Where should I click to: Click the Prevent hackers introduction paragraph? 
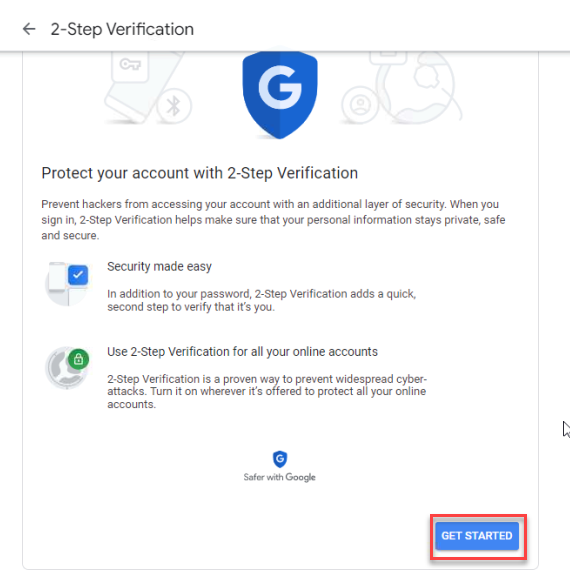pos(273,220)
